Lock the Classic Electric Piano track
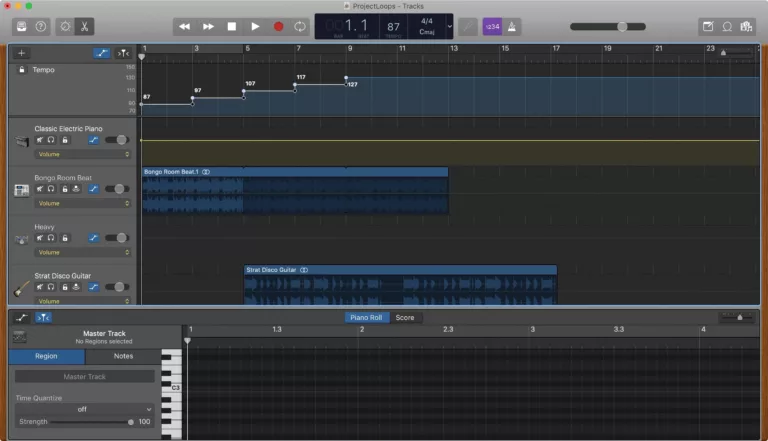Viewport: 768px width, 441px height. click(x=65, y=140)
